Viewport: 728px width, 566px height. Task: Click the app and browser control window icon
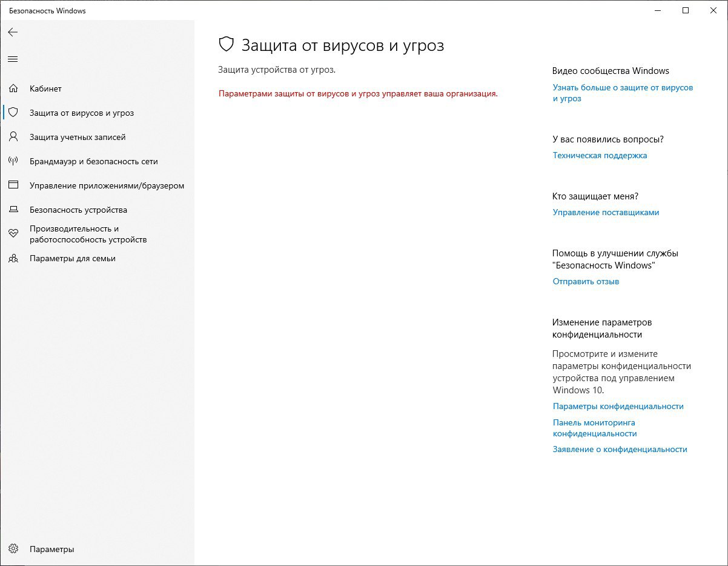coord(13,185)
